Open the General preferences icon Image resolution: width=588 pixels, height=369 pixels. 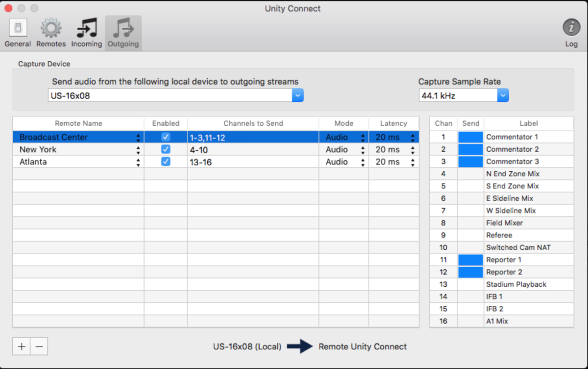18,33
